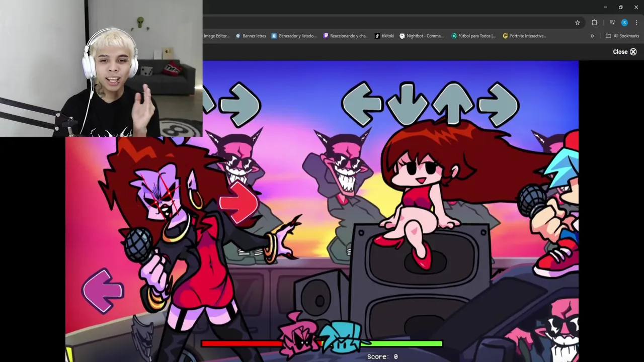Click the green portion of health bar
Screen dimensions: 644x362
click(x=403, y=344)
